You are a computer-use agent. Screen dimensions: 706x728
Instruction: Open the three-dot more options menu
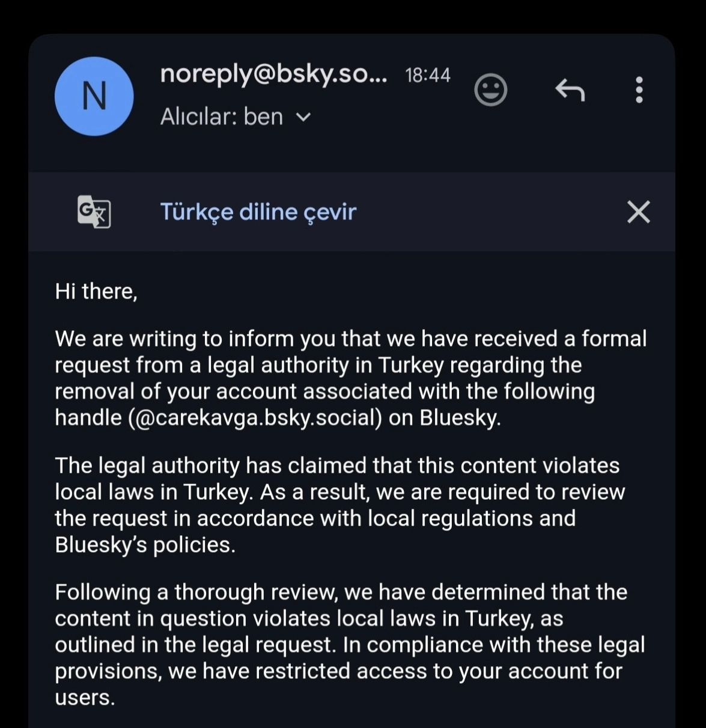pos(639,90)
